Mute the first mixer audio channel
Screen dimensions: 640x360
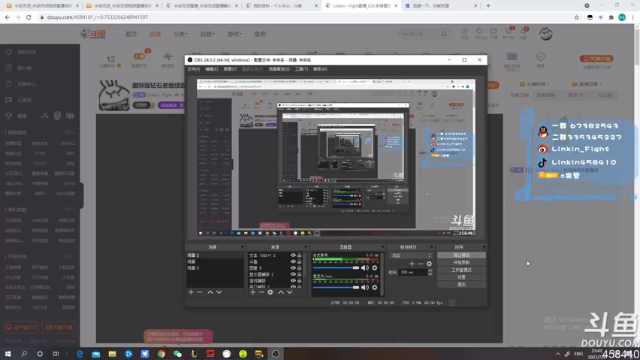click(x=365, y=268)
